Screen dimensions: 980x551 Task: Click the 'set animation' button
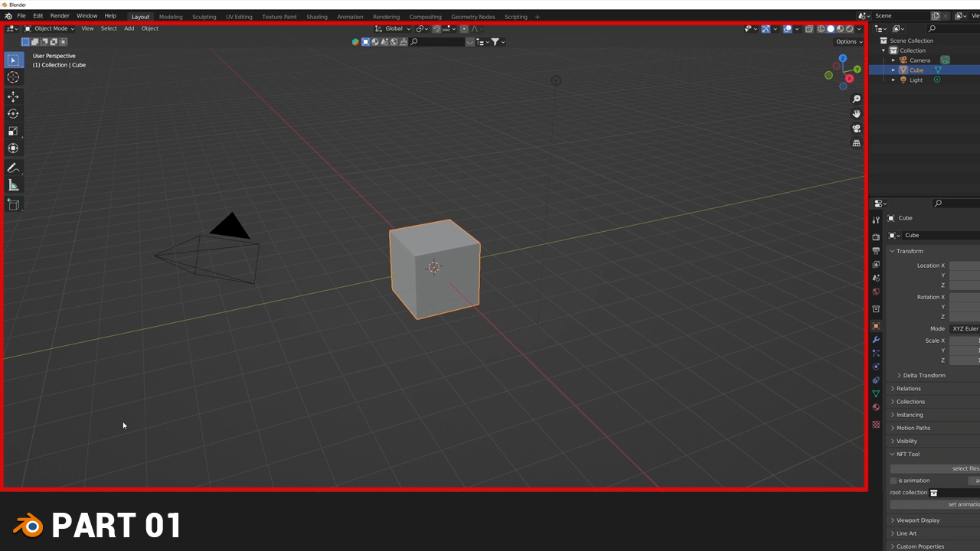935,504
